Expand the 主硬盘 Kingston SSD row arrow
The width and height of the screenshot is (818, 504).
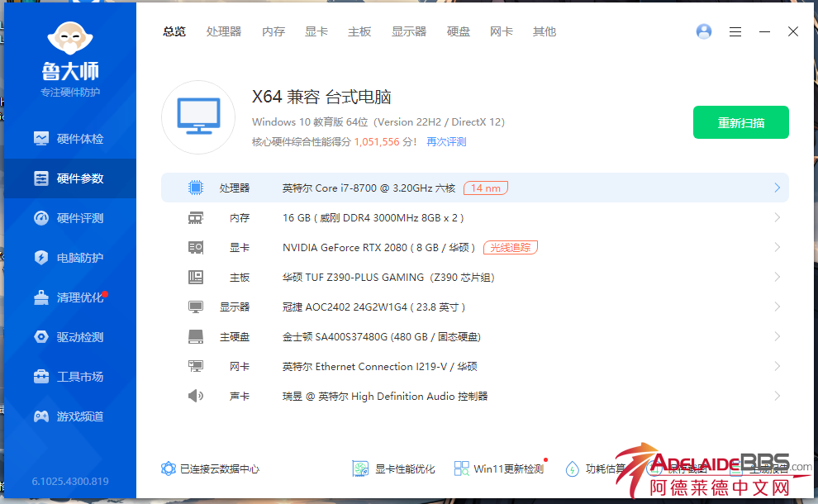point(777,336)
